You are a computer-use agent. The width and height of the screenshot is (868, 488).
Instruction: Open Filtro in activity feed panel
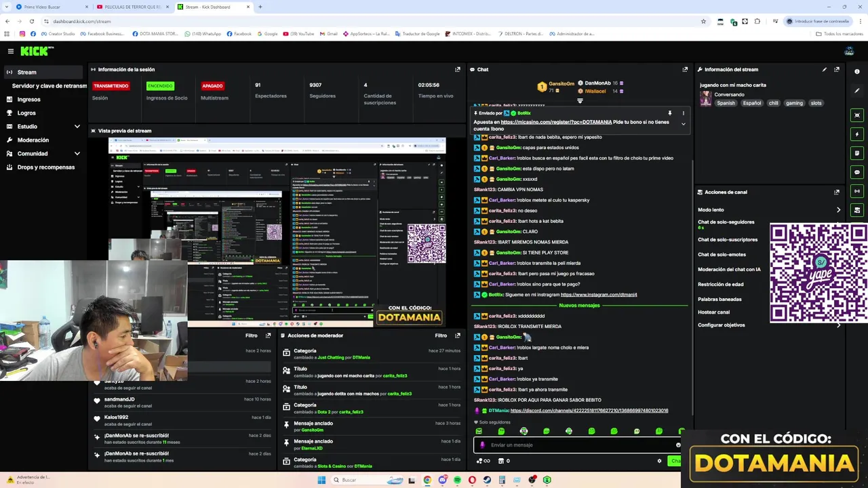[x=252, y=335]
